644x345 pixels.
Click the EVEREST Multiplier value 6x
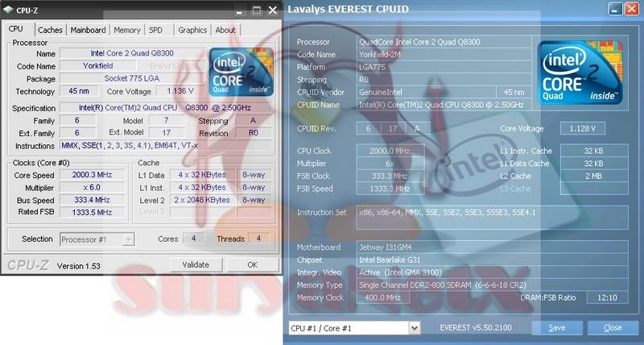point(390,164)
